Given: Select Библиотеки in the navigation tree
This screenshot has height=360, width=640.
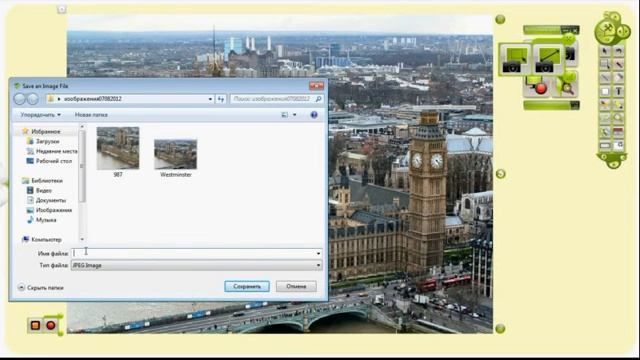Looking at the screenshot, I should 42,180.
